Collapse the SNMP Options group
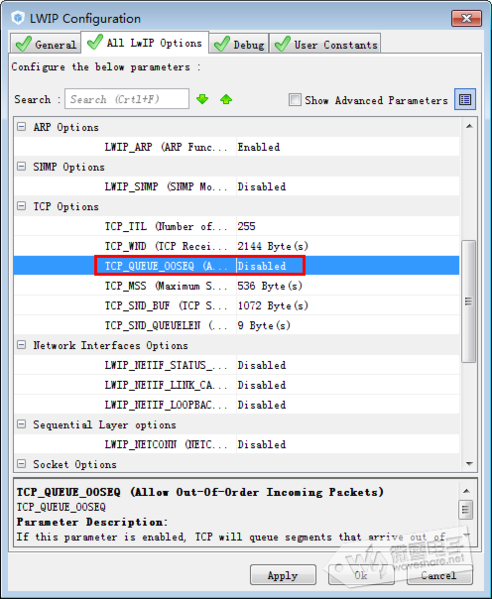This screenshot has width=492, height=599. click(x=22, y=166)
